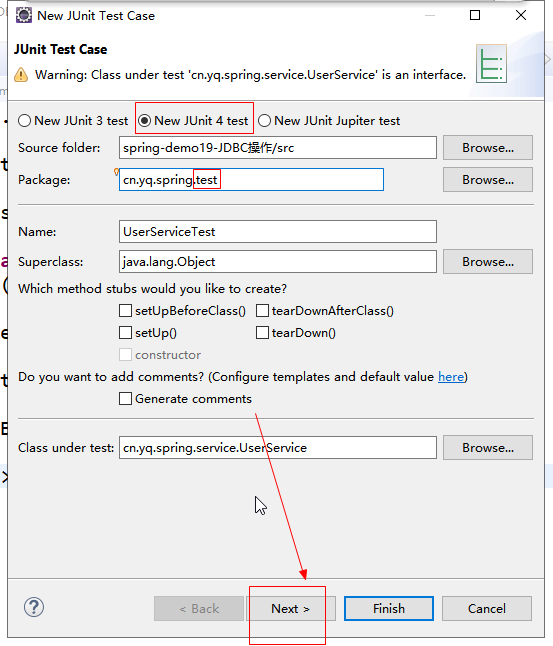Click the Class under test field
Viewport: 553px width, 646px height.
click(x=278, y=447)
